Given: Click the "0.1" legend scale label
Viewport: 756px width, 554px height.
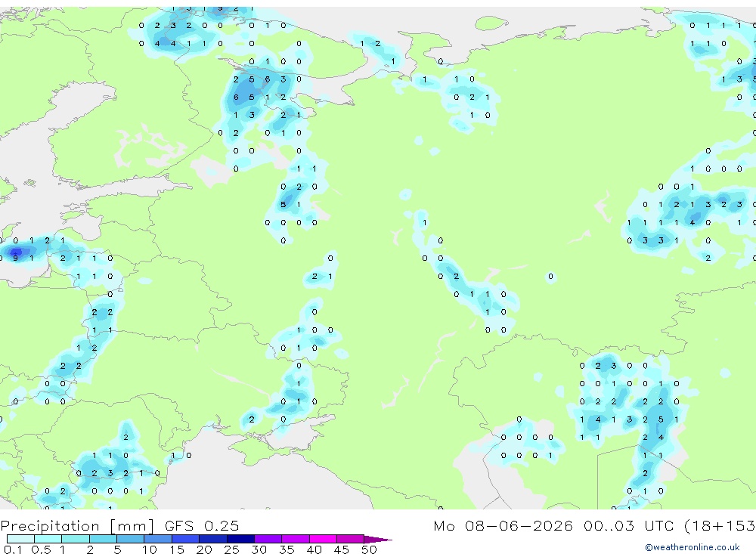Looking at the screenshot, I should point(13,549).
